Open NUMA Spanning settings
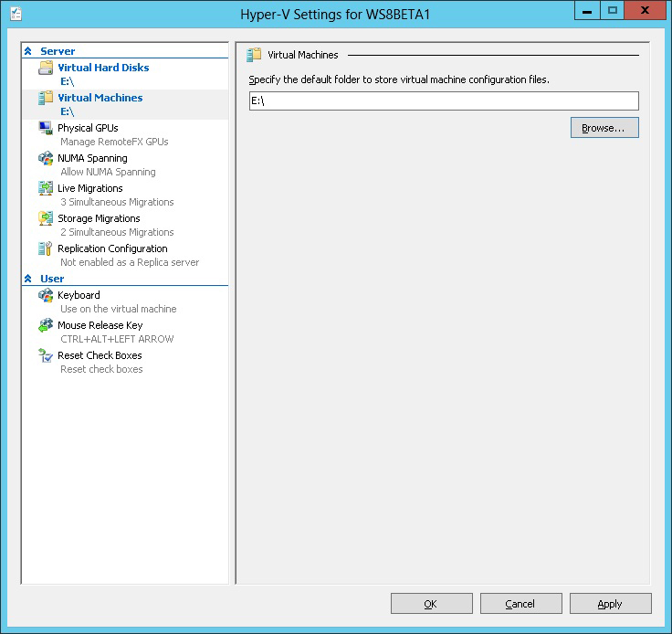The image size is (672, 634). [92, 158]
